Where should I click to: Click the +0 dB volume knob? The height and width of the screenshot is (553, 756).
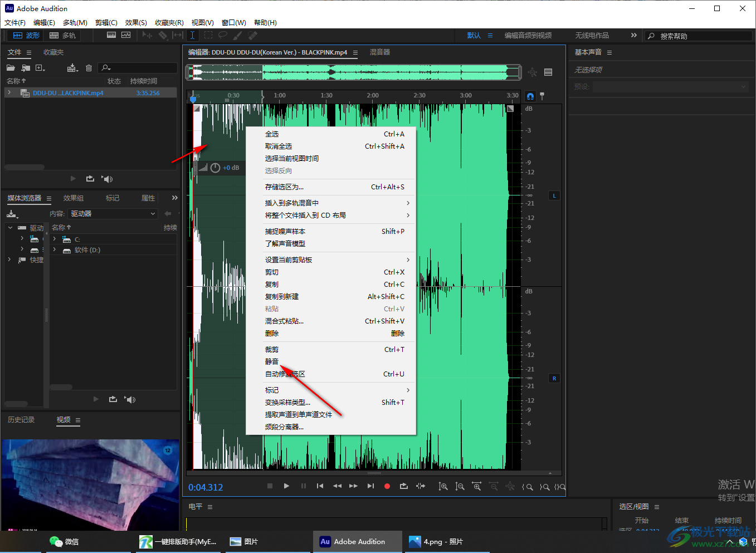[x=216, y=168]
